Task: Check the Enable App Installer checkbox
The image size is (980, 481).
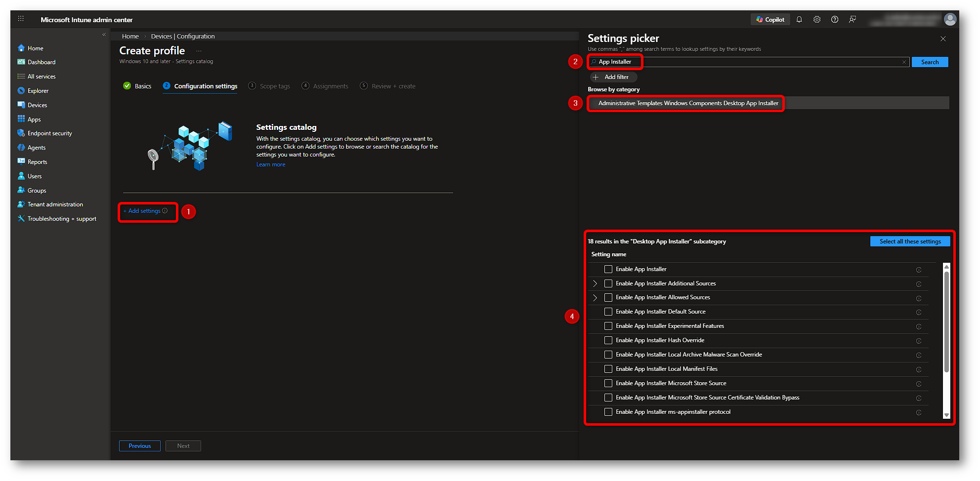Action: [608, 269]
